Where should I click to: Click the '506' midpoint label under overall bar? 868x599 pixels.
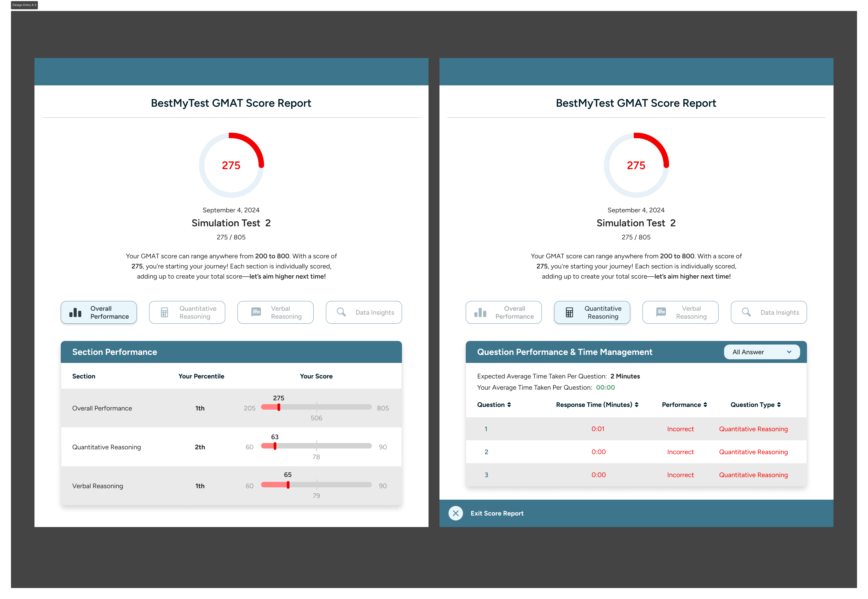[316, 418]
